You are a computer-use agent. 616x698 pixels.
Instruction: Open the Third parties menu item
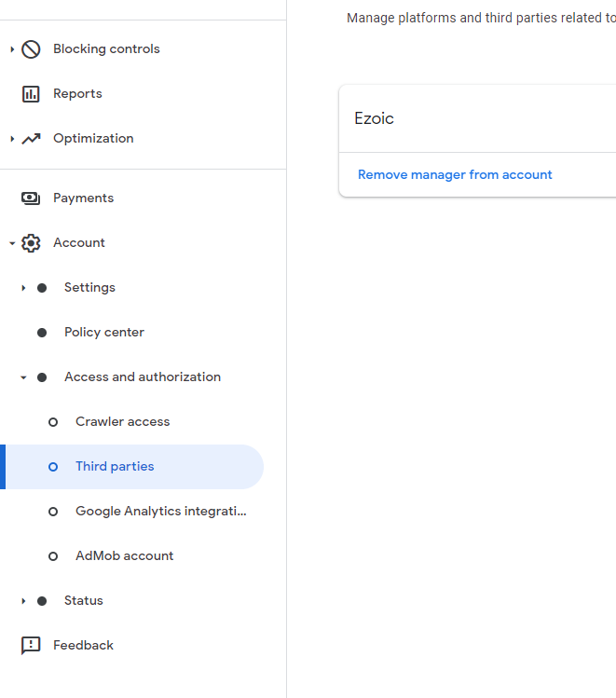pyautogui.click(x=115, y=467)
